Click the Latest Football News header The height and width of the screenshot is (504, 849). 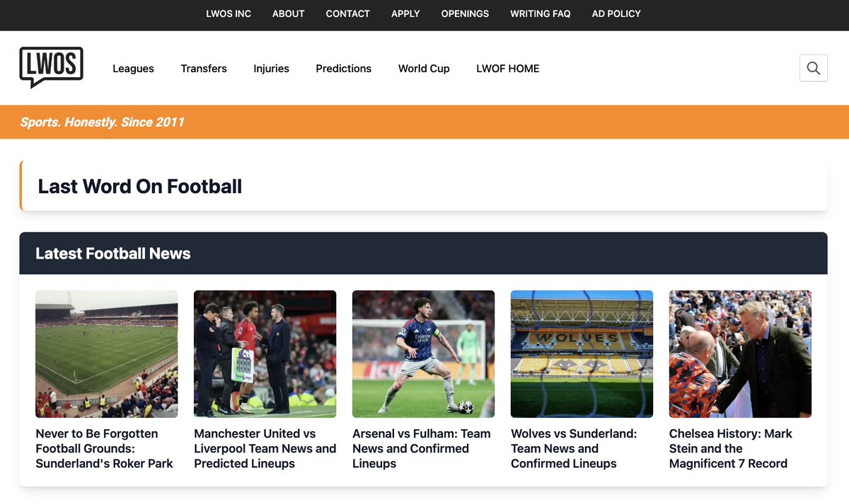[113, 254]
